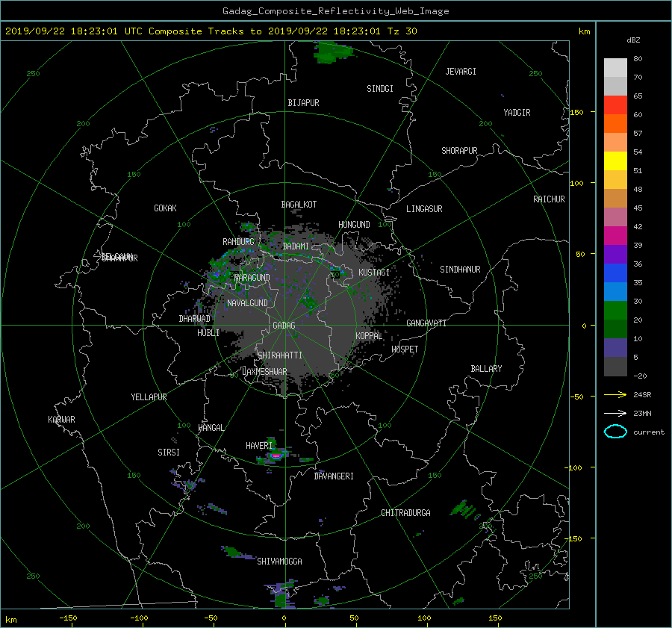Click the dBZ legend heading
Image resolution: width=672 pixels, height=628 pixels.
pos(633,40)
